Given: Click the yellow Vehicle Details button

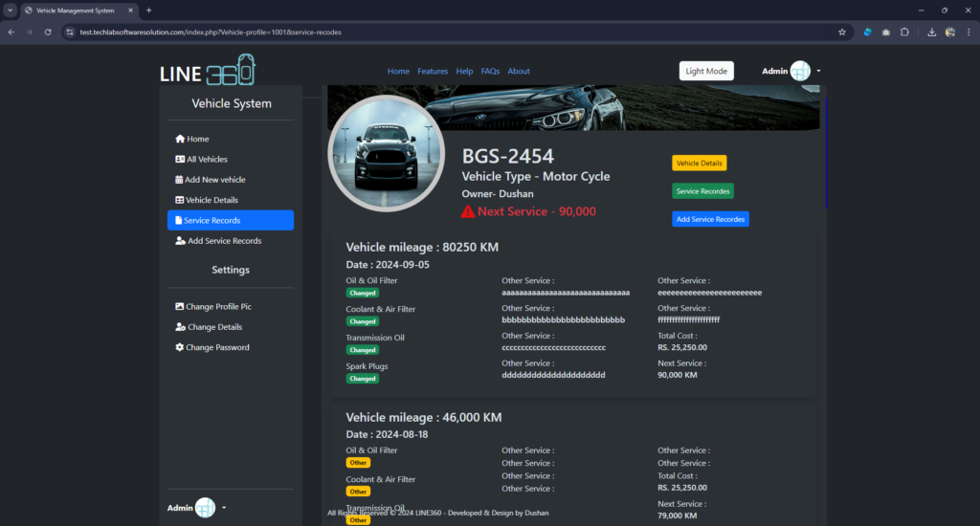Looking at the screenshot, I should pyautogui.click(x=700, y=163).
